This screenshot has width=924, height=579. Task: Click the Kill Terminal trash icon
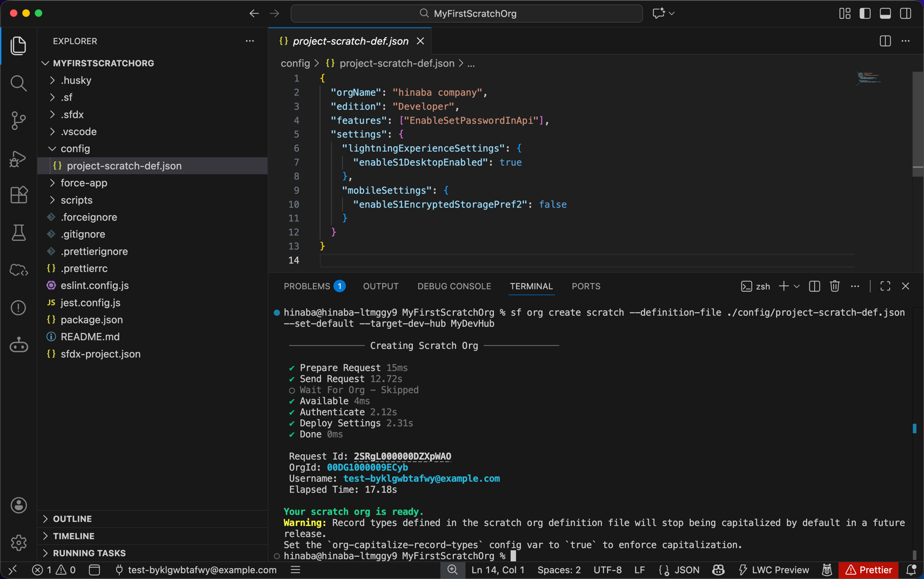coord(834,286)
